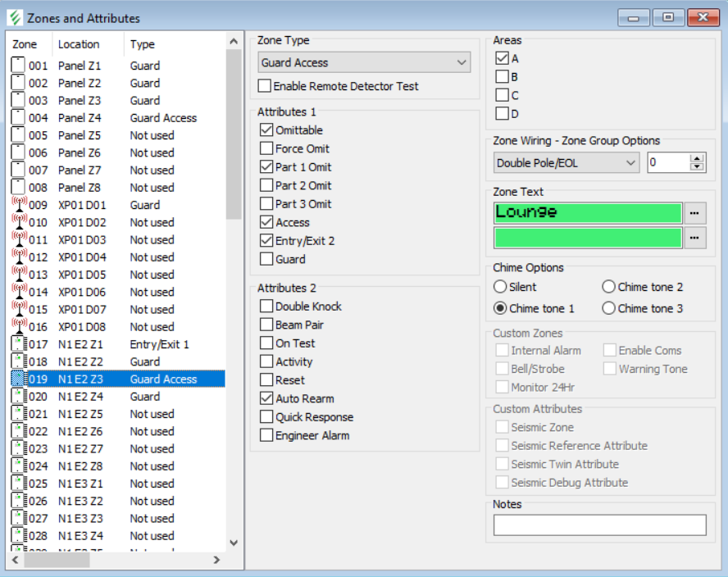Image resolution: width=728 pixels, height=577 pixels.
Task: Sort zones by the Location column header
Action: 79,44
